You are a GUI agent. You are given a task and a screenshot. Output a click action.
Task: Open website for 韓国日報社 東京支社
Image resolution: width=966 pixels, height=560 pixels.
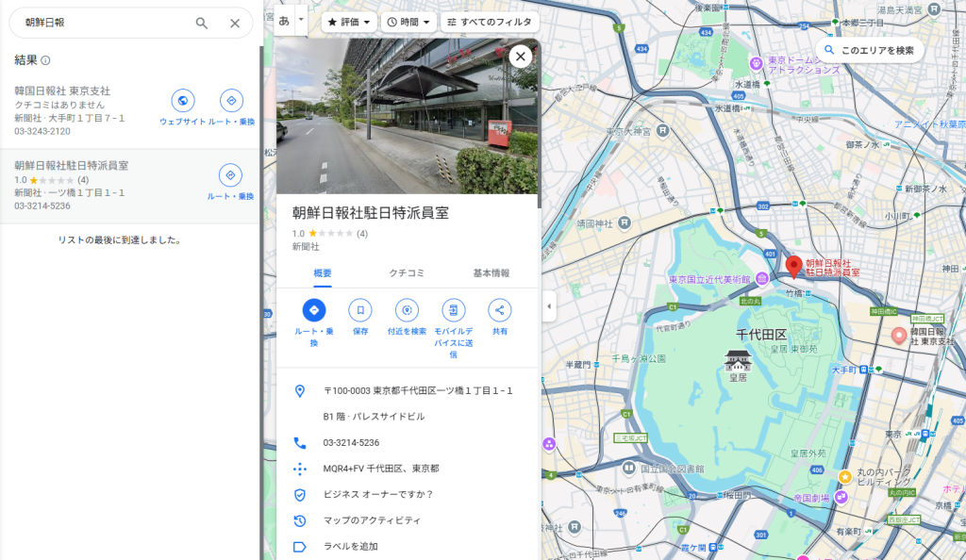(182, 101)
